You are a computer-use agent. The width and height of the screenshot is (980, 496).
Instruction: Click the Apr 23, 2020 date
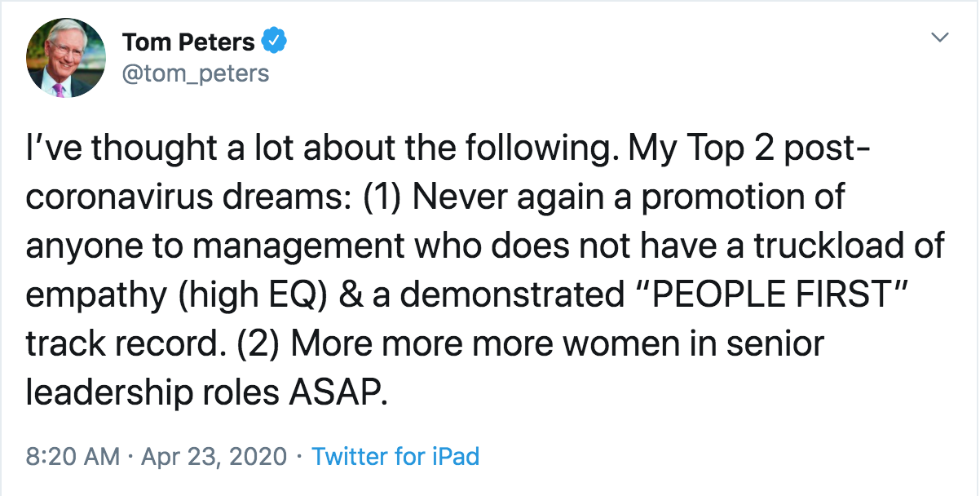coord(216,456)
